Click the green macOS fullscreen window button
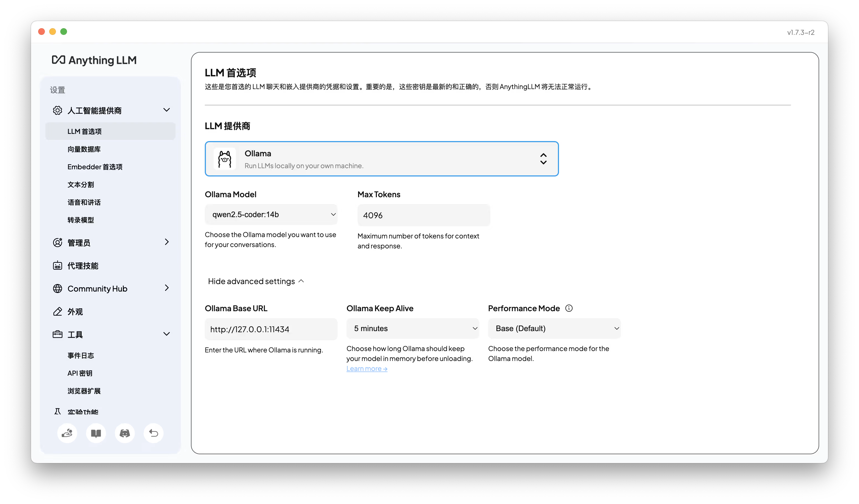The width and height of the screenshot is (859, 504). pos(63,31)
